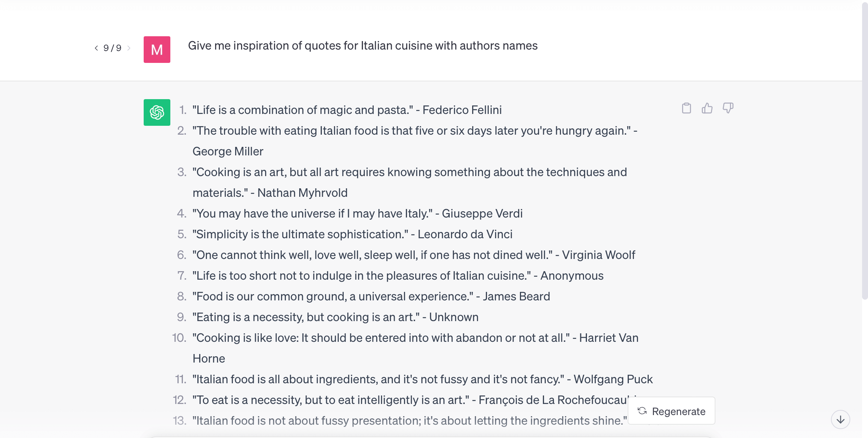Image resolution: width=868 pixels, height=438 pixels.
Task: Click the vertical scrollbar thumb
Action: point(865,148)
